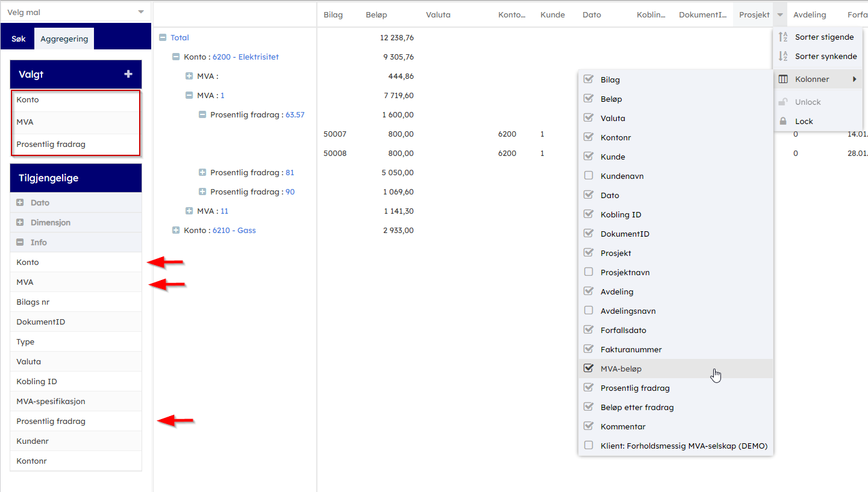The image size is (868, 492).
Task: Uncheck the MVA-beløp column checkbox
Action: (x=589, y=369)
